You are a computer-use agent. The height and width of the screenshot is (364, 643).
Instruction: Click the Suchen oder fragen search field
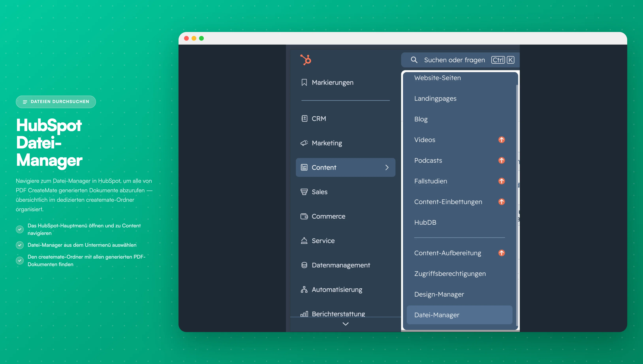[x=460, y=60]
